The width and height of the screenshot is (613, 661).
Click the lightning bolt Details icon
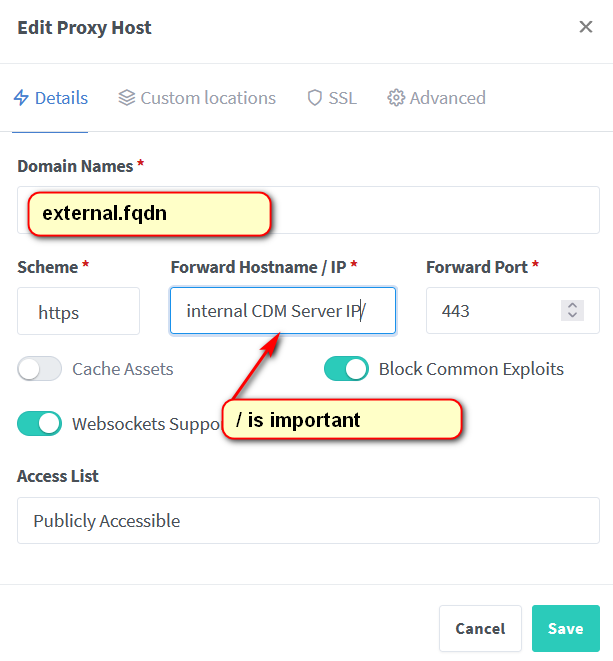pyautogui.click(x=21, y=98)
